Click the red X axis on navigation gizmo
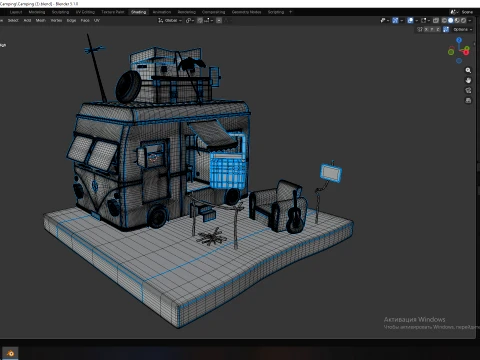Image resolution: width=480 pixels, height=360 pixels. tap(466, 52)
